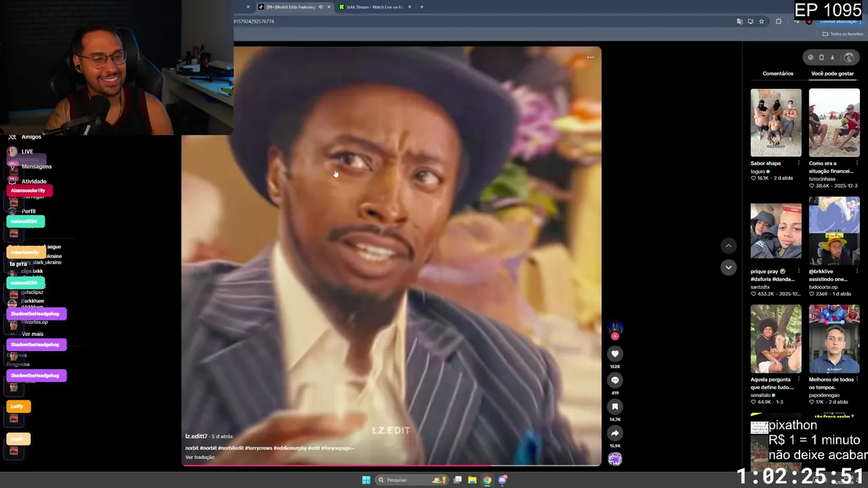Open Mensagens in the TikTok sidebar
This screenshot has width=868, height=488.
click(x=36, y=167)
